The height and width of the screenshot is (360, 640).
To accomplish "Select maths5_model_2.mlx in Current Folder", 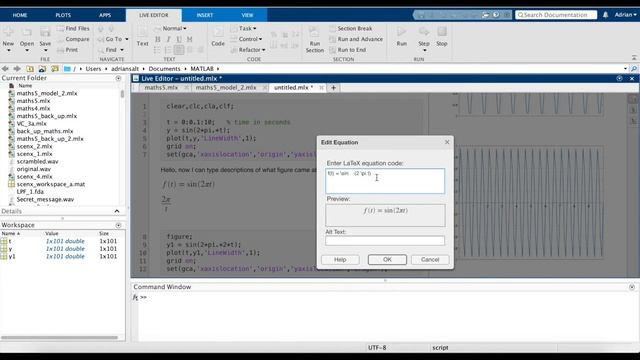I will (47, 93).
